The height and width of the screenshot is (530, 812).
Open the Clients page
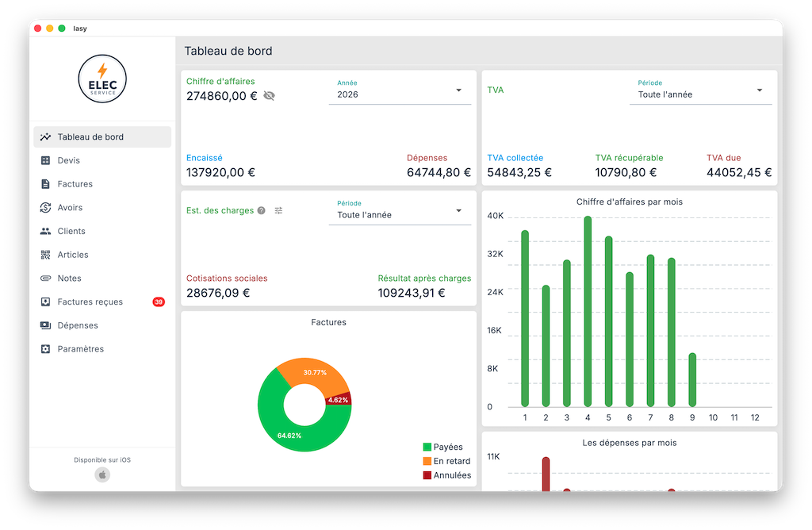click(102, 231)
